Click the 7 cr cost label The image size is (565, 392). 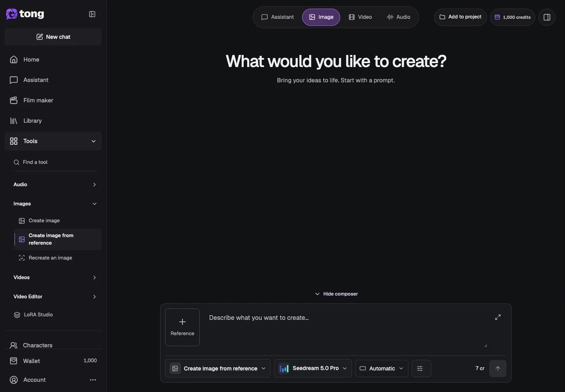coord(480,368)
